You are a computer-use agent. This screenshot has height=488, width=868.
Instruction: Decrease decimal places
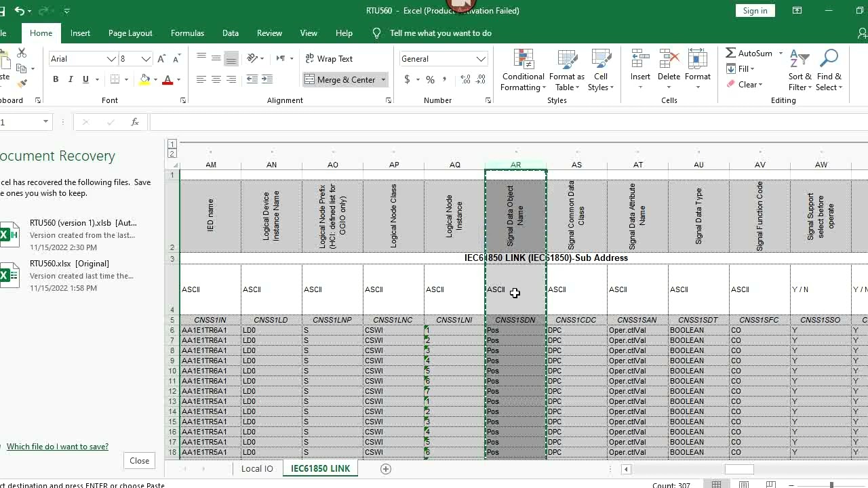[481, 79]
